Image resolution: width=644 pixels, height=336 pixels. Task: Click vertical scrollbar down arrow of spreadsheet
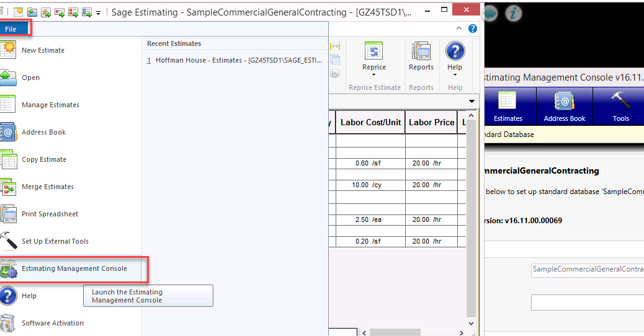[471, 323]
